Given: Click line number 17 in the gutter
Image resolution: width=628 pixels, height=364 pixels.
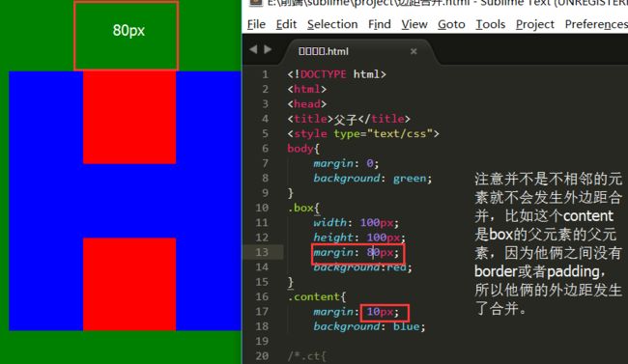Looking at the screenshot, I should [x=262, y=312].
